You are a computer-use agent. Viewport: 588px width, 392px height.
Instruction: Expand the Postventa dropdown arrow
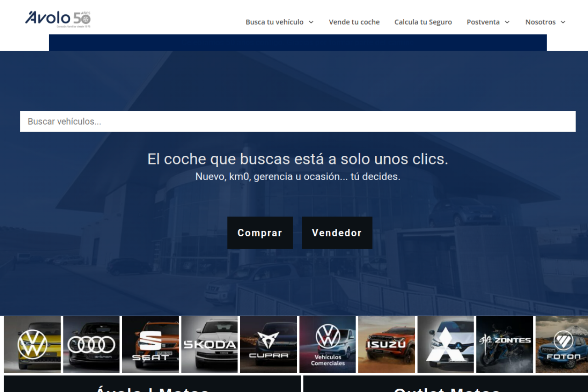coord(507,22)
